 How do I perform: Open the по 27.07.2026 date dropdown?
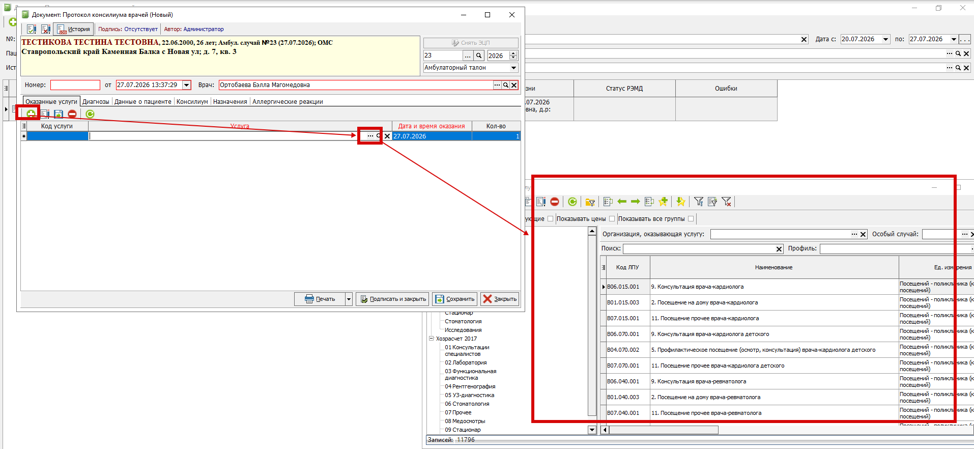click(954, 39)
